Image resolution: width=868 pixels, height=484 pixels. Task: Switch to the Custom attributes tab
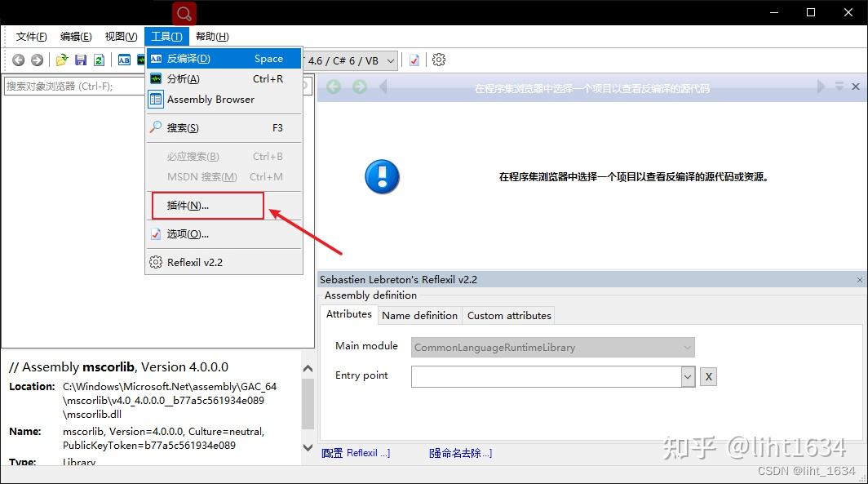tap(508, 315)
